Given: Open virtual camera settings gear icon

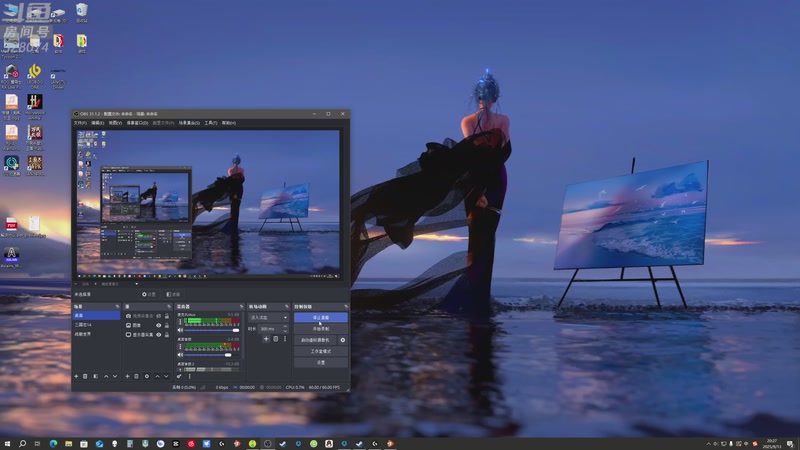Looking at the screenshot, I should click(x=342, y=340).
